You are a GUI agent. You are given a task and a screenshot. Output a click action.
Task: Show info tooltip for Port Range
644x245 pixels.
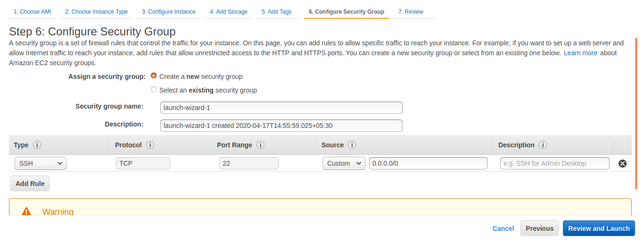click(260, 145)
